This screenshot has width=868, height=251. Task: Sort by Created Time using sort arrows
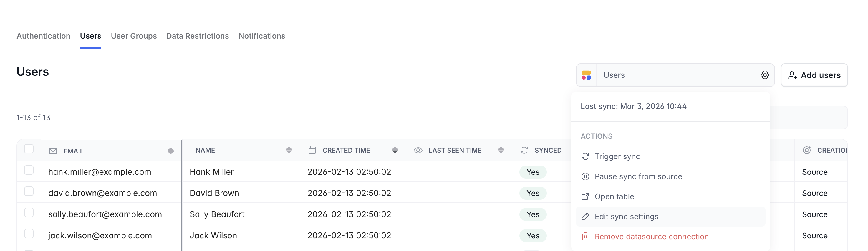pyautogui.click(x=395, y=150)
